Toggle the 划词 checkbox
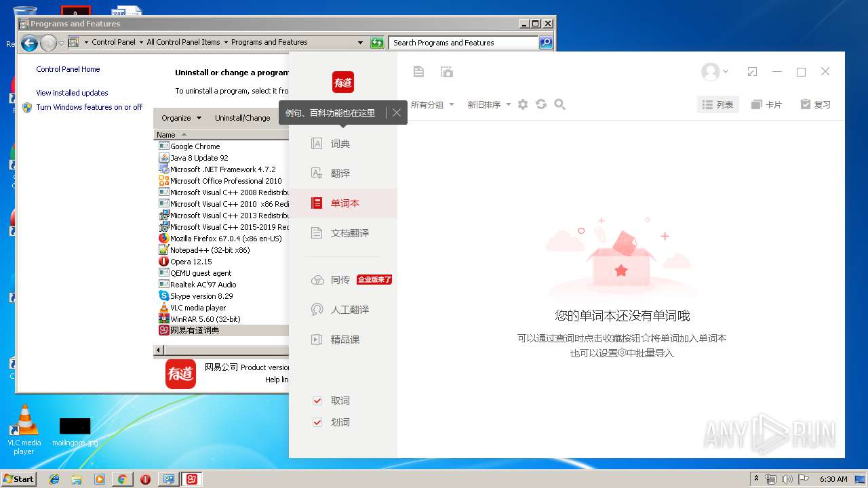The image size is (868, 488). coord(317,422)
